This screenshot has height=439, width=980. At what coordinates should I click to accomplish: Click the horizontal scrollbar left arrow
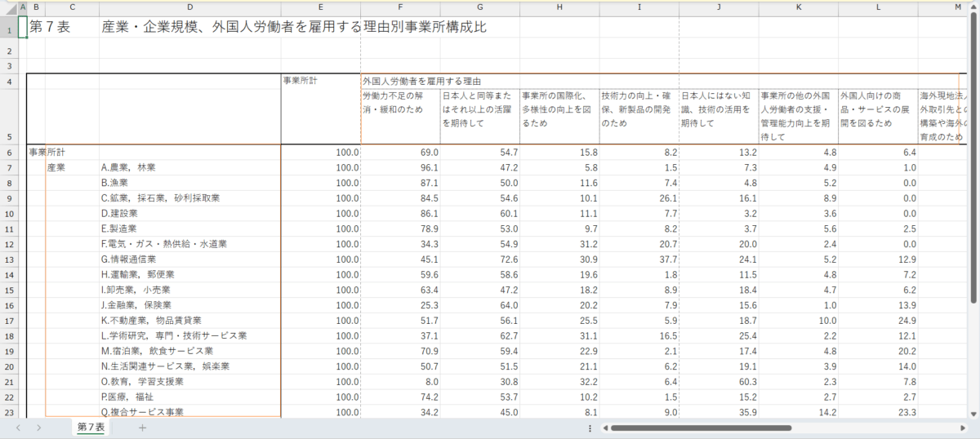click(x=604, y=428)
